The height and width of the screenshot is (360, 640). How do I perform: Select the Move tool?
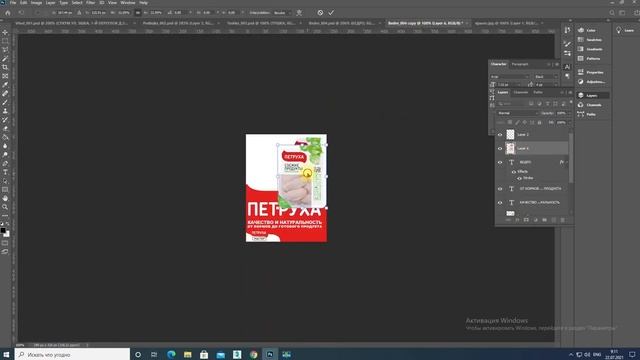tap(5, 32)
